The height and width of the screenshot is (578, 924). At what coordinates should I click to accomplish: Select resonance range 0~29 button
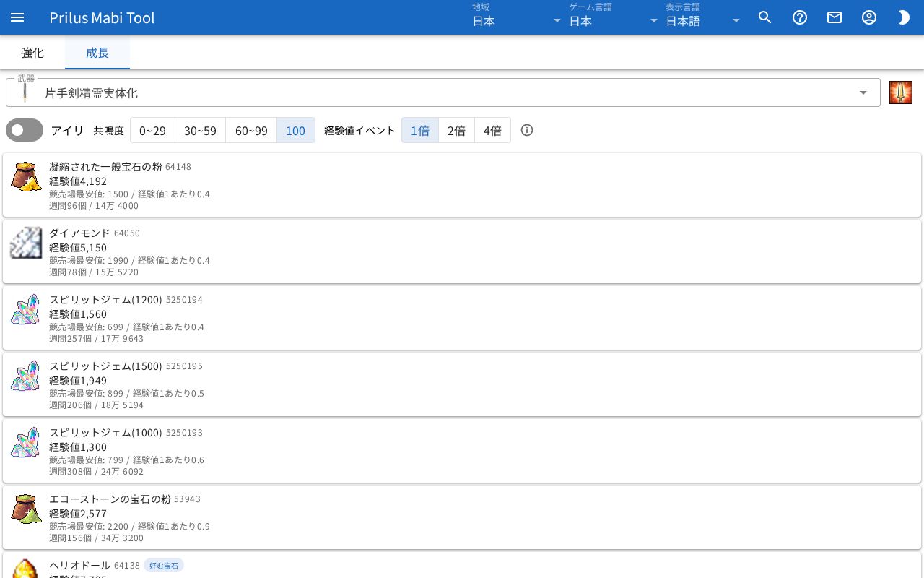[152, 130]
